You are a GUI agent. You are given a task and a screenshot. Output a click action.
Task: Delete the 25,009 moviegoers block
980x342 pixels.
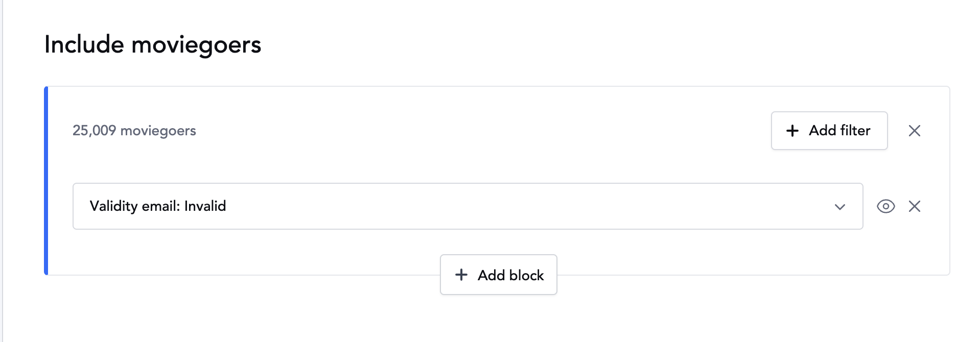pyautogui.click(x=915, y=131)
